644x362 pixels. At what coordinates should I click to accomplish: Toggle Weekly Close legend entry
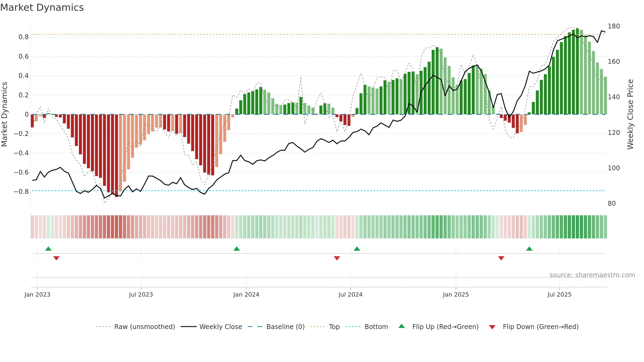coord(211,327)
